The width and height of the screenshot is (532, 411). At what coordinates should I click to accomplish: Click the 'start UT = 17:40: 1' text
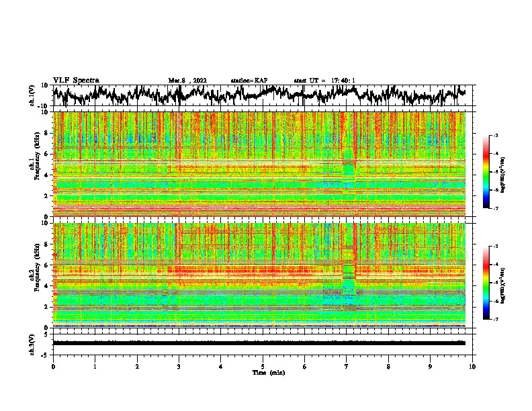(324, 81)
